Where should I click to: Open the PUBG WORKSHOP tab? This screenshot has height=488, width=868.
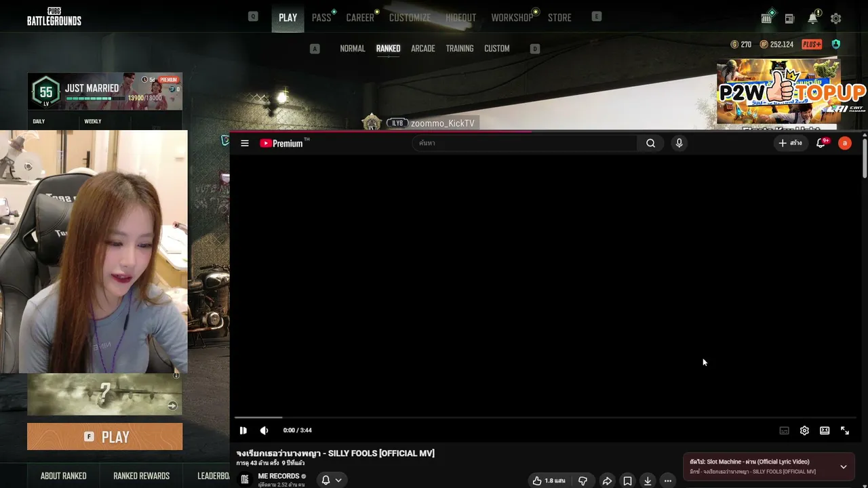512,18
